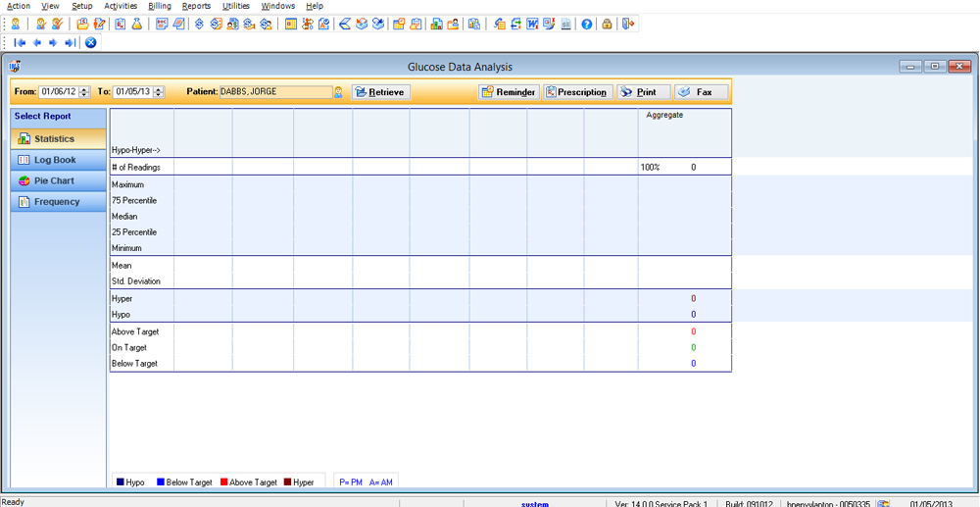The width and height of the screenshot is (980, 507).
Task: Adjust the From date spinner arrows
Action: [x=84, y=92]
